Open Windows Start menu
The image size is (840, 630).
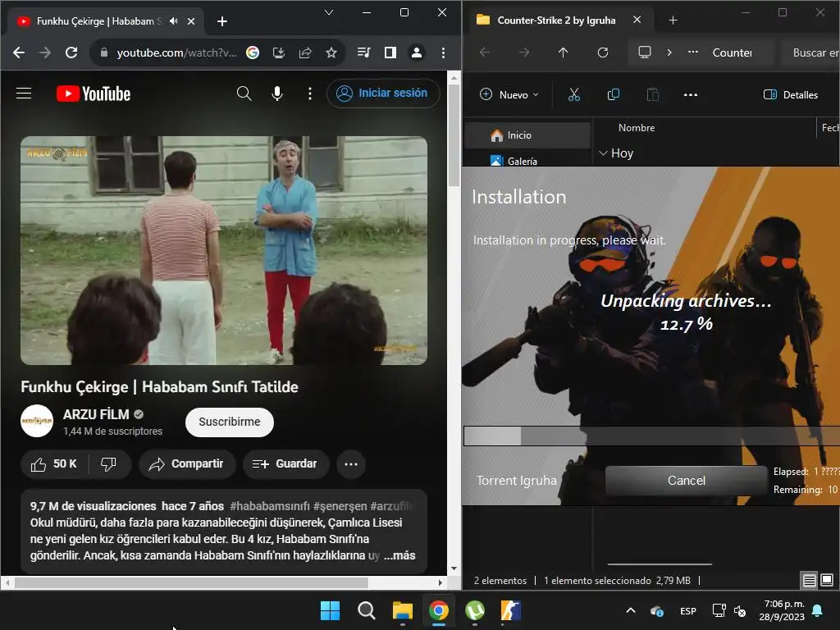pos(330,610)
